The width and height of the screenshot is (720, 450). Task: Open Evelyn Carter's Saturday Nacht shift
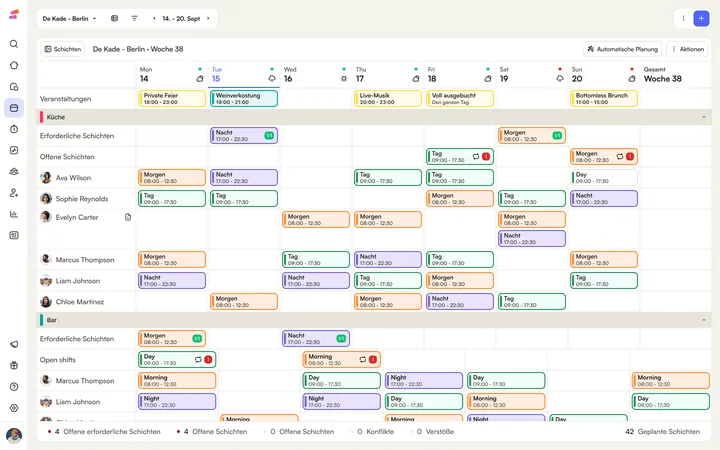pos(532,238)
